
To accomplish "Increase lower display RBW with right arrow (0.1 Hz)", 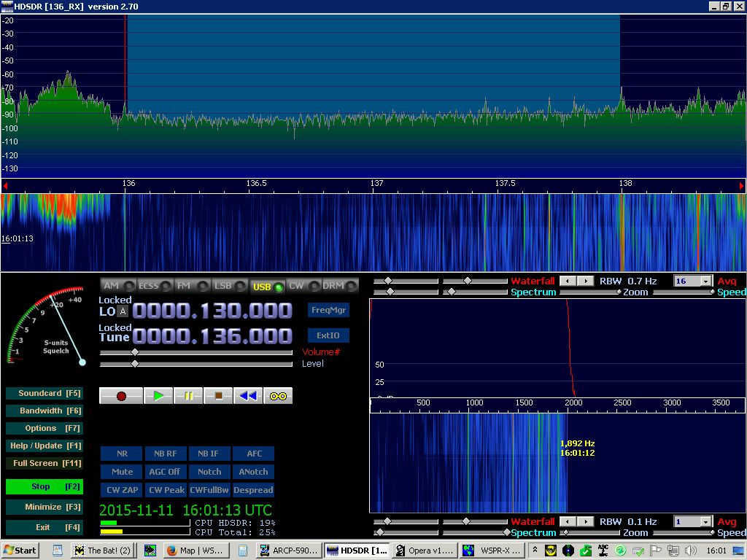I will 586,521.
